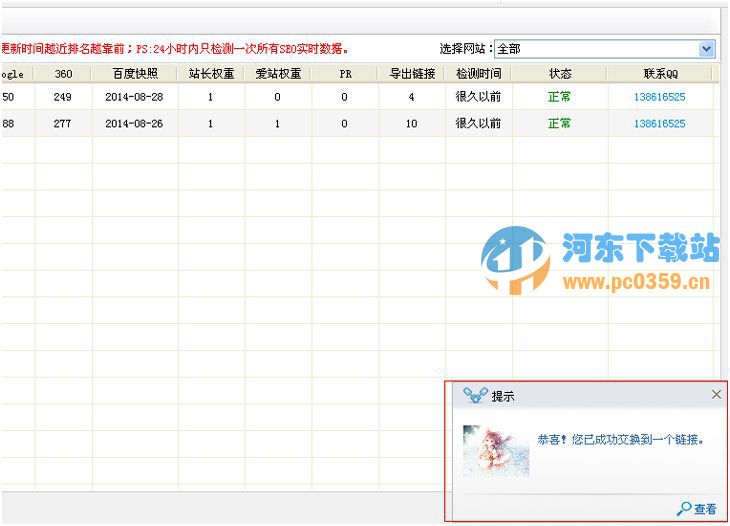The width and height of the screenshot is (730, 526).
Task: Click the 恭喜!您已成功交换到一个链接 message
Action: (621, 439)
